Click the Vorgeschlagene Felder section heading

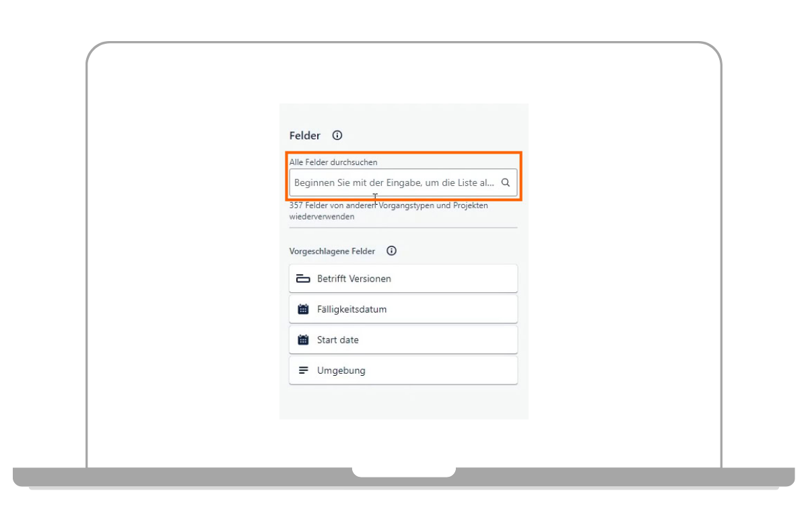click(332, 251)
